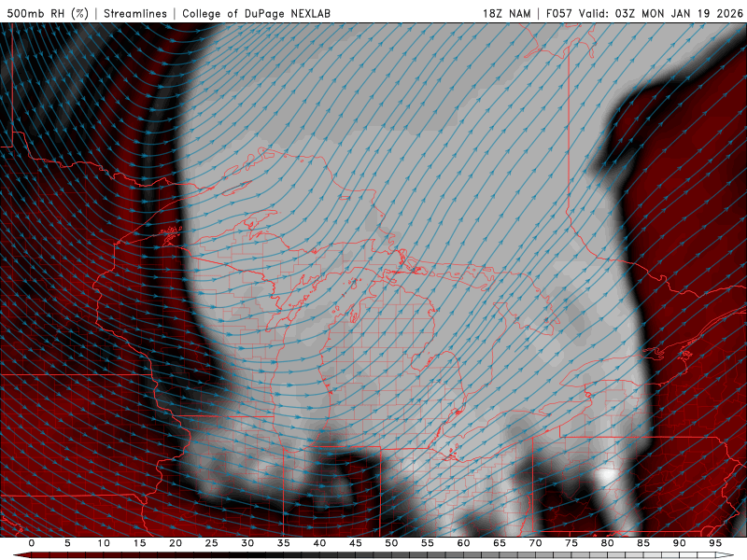Select the "25" value on the color scale
This screenshot has height=560, width=747.
211,543
